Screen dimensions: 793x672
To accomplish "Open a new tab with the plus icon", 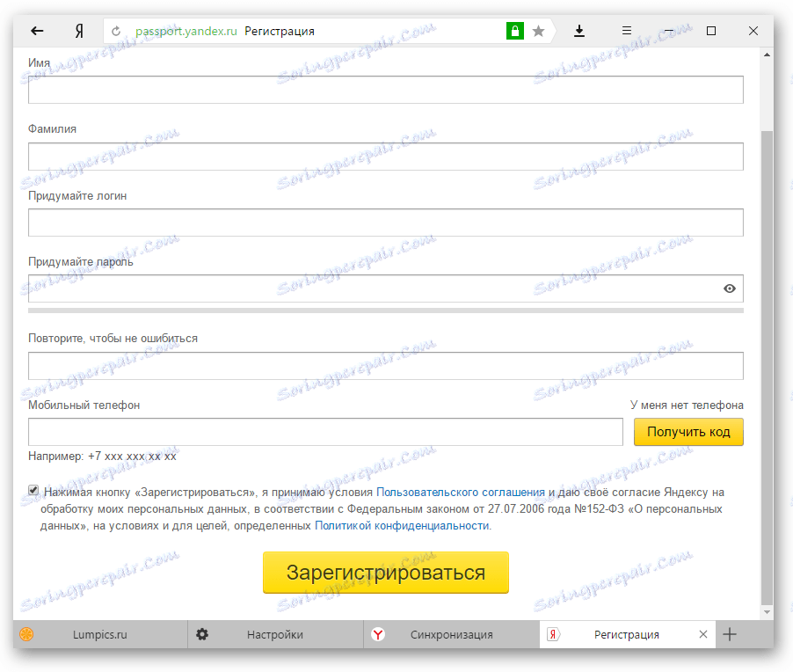I will [x=730, y=633].
